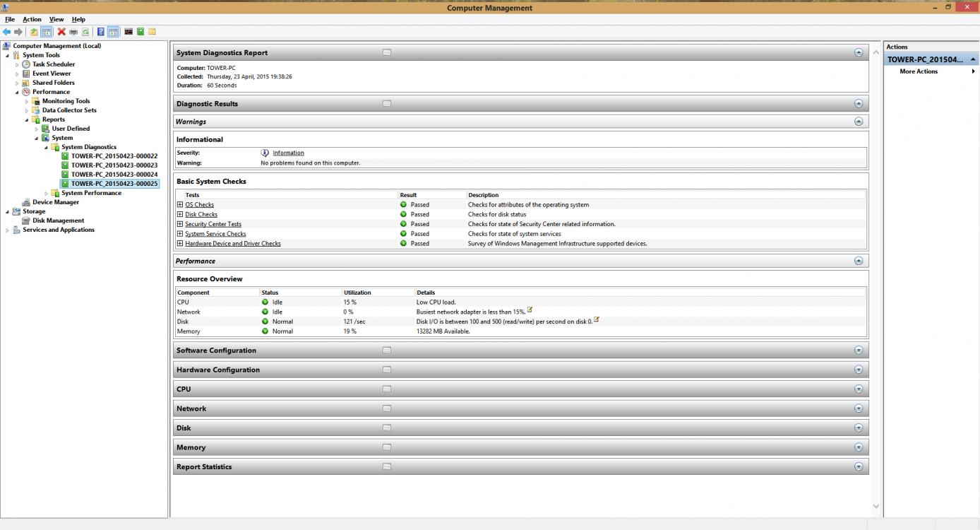Click the Memory section header menu icon
Screen dimensions: 980x530
point(387,447)
